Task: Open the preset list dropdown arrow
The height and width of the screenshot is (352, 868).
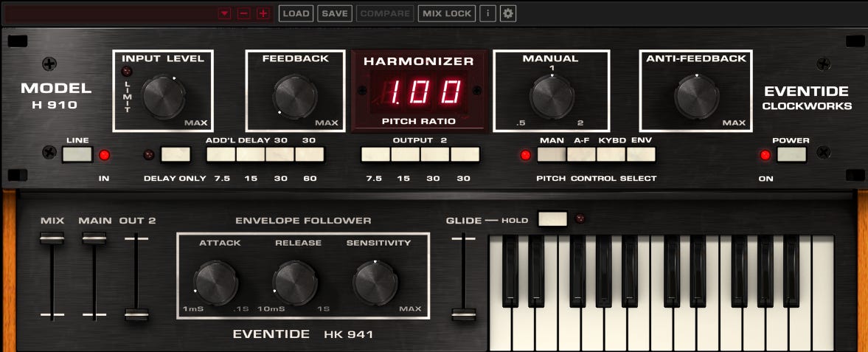Action: pos(224,13)
